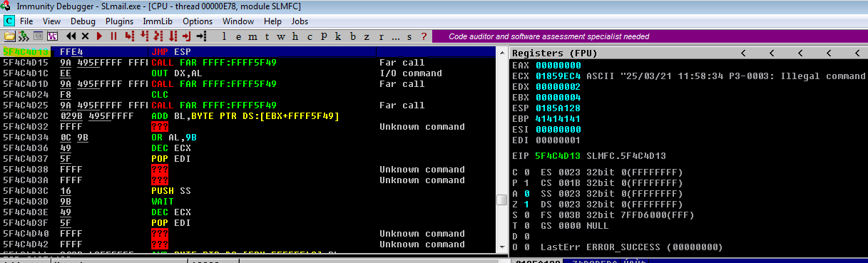Open the Window menu
The height and width of the screenshot is (263, 868).
tap(238, 21)
